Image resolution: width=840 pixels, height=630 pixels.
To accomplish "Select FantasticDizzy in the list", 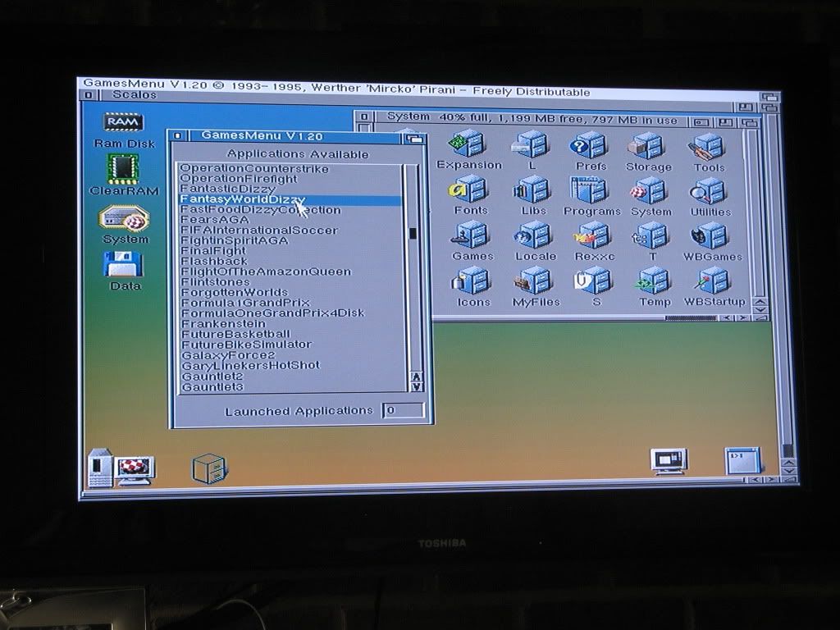I will point(290,189).
